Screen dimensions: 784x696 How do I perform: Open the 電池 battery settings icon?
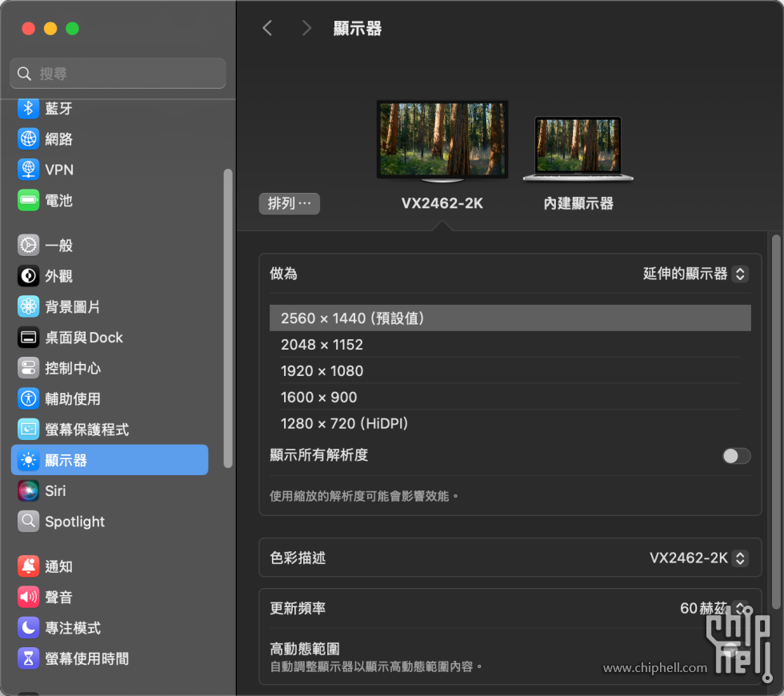coord(29,201)
